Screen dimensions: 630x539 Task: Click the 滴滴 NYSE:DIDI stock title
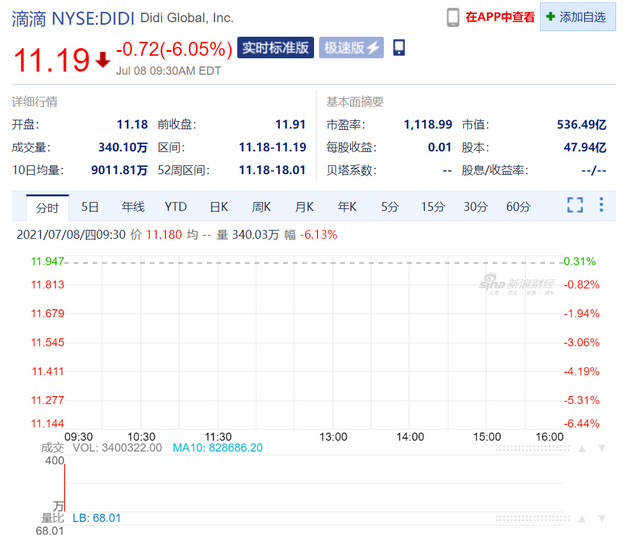(73, 18)
